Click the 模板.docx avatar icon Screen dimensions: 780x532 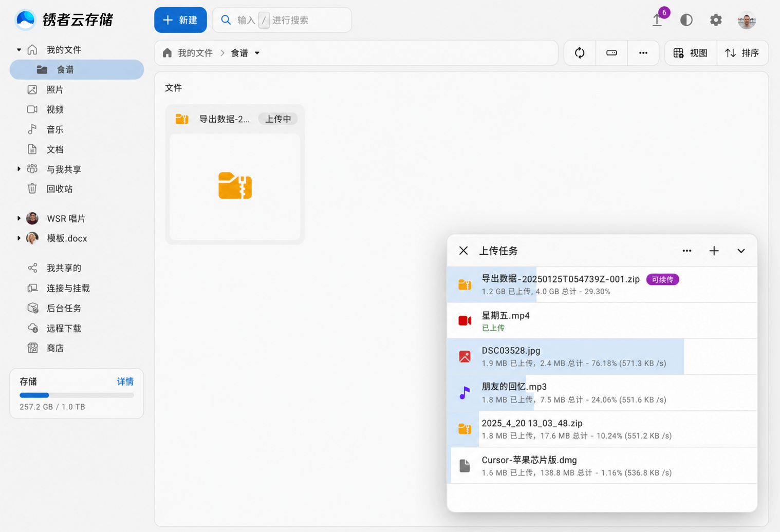[32, 238]
